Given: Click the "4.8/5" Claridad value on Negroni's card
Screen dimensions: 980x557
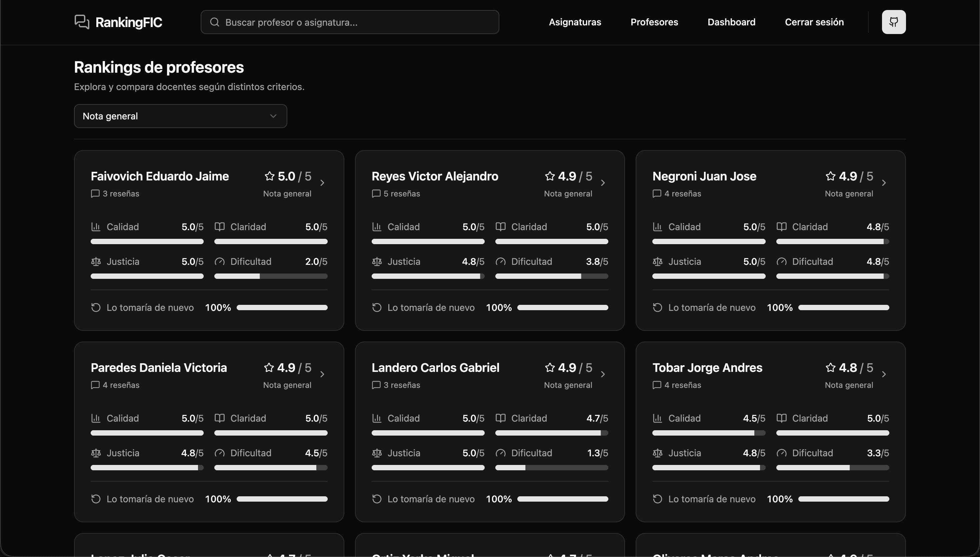Looking at the screenshot, I should click(x=878, y=227).
